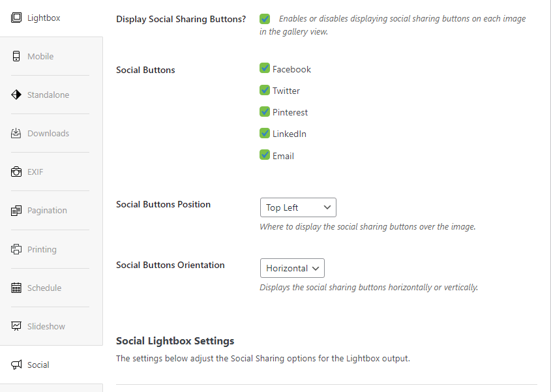Disable Display Social Sharing Buttons checkbox
Screen dimensions: 551x392
click(265, 19)
